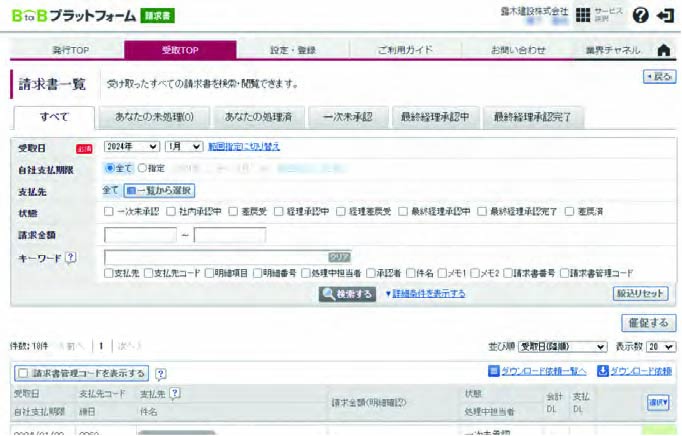The image size is (682, 436).
Task: Open the service selection grid icon
Action: coord(583,15)
